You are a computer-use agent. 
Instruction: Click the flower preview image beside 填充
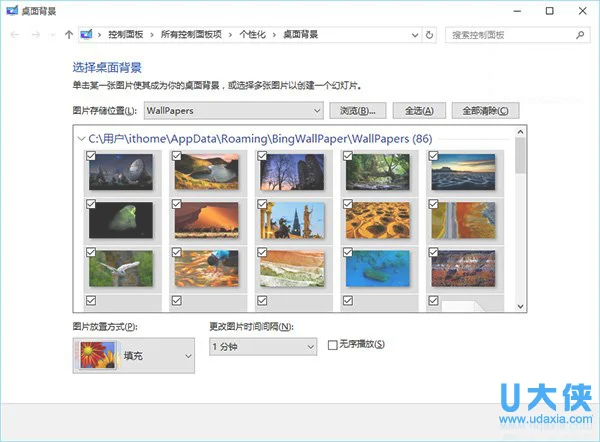point(97,355)
